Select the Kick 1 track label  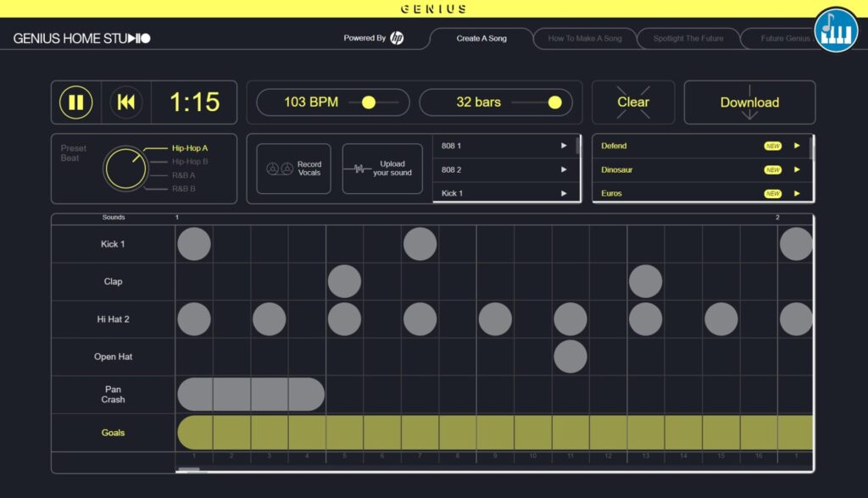point(113,244)
